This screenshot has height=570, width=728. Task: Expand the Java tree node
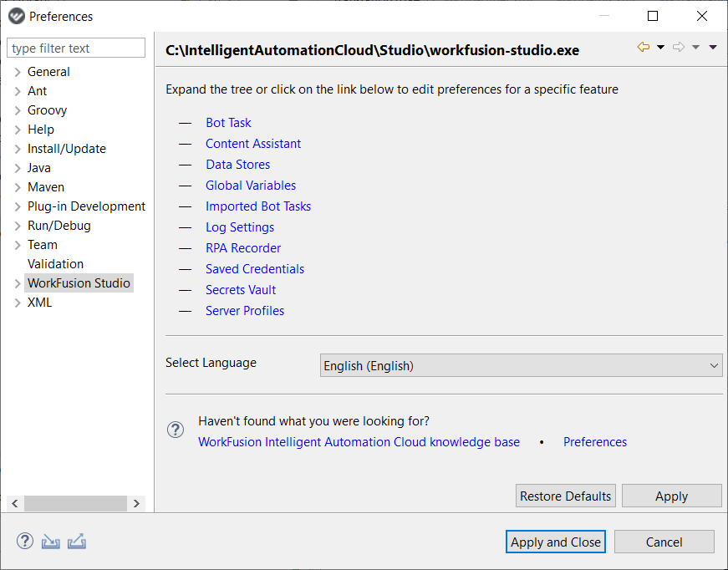[x=18, y=168]
